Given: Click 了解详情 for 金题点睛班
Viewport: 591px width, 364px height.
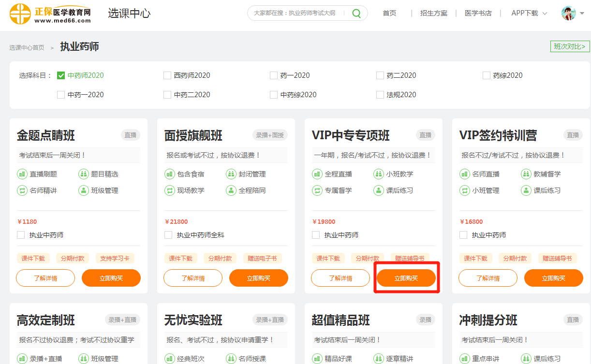Looking at the screenshot, I should point(45,278).
